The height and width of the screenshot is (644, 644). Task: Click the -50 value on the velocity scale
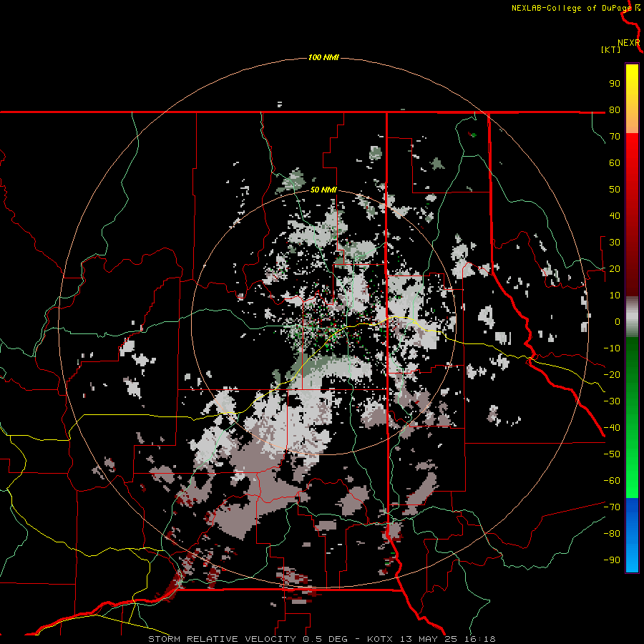coord(612,454)
